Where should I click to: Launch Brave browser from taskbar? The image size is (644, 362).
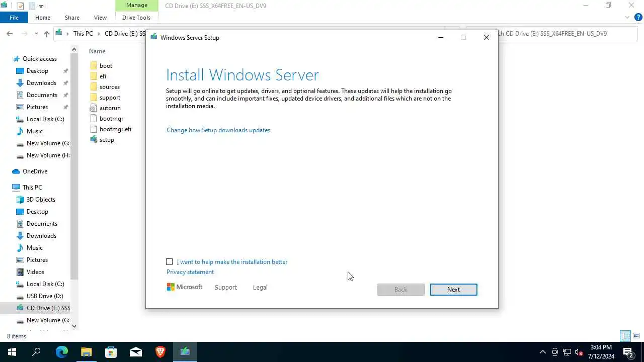tap(160, 352)
